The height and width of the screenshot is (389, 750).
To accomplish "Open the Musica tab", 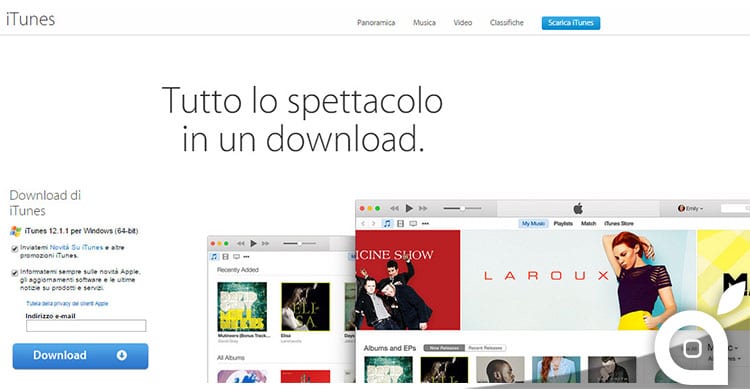I will [x=424, y=22].
